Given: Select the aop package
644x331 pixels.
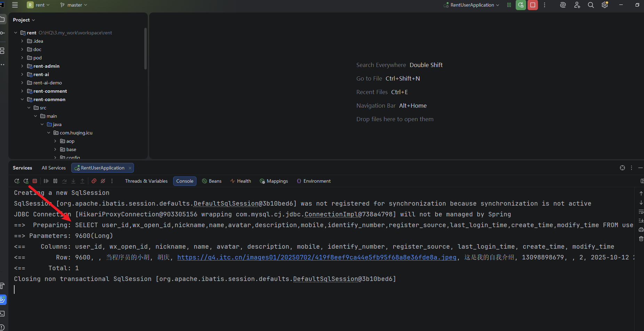Looking at the screenshot, I should point(70,141).
